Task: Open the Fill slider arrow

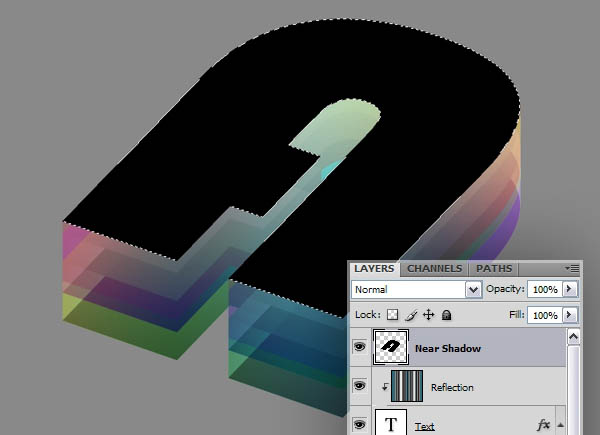Action: [570, 315]
